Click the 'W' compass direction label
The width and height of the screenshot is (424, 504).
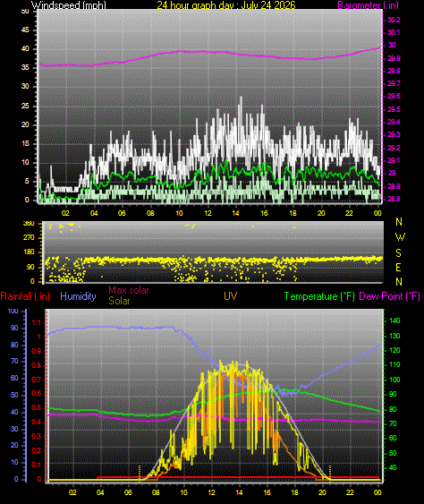tap(400, 237)
